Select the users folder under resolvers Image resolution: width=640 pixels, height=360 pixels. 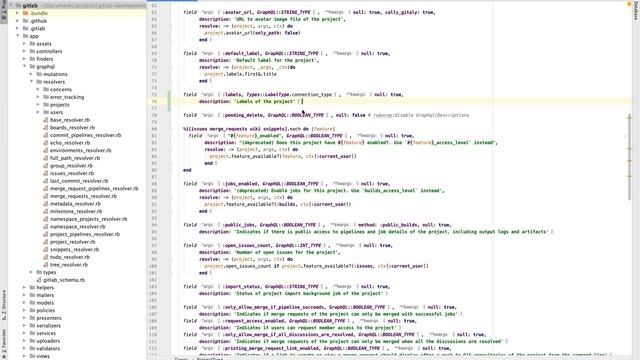(56, 112)
